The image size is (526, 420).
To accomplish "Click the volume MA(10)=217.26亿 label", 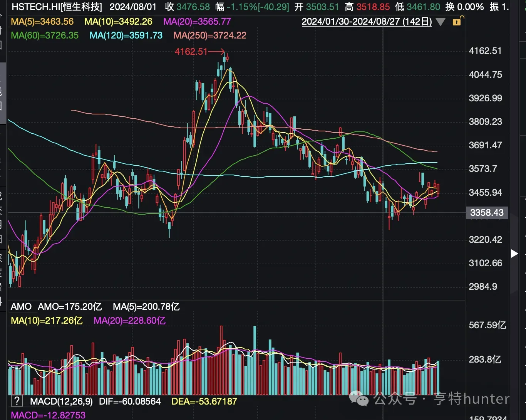I will [47, 321].
